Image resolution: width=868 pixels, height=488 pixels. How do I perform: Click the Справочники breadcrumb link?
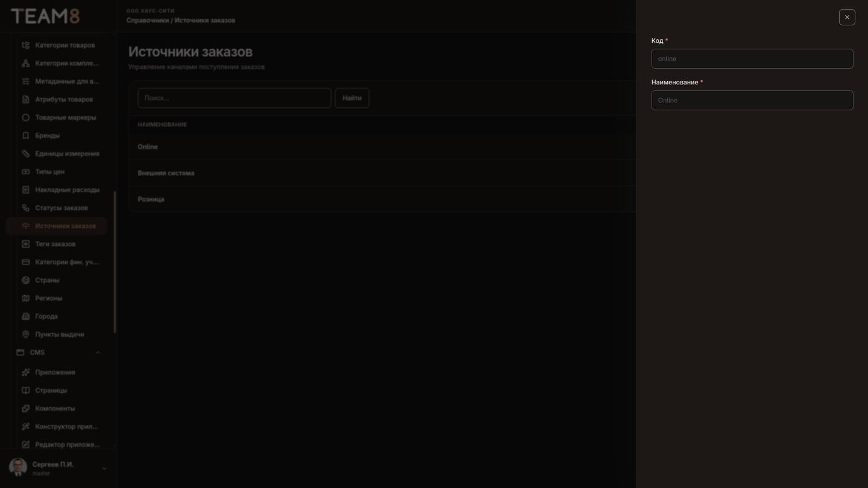coord(148,20)
